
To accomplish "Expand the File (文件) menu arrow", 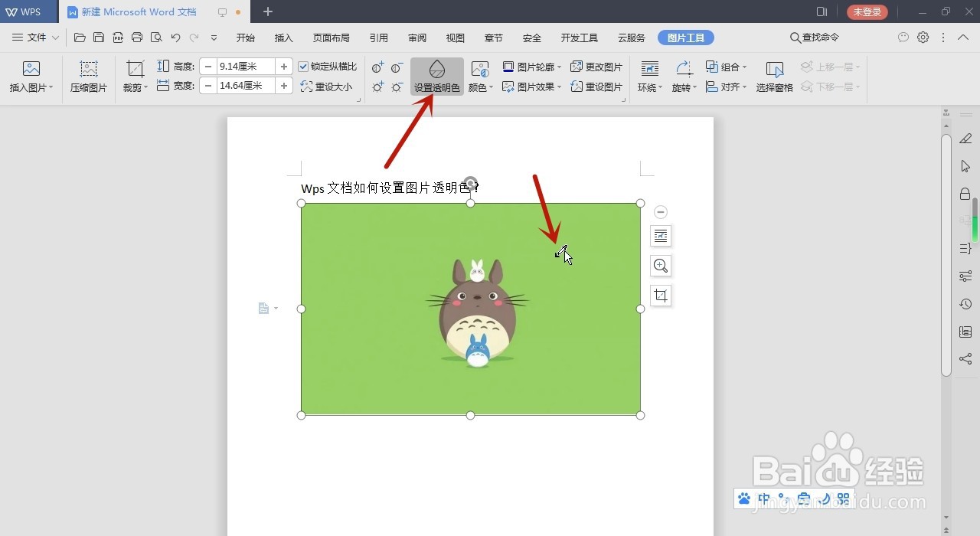I will point(55,38).
